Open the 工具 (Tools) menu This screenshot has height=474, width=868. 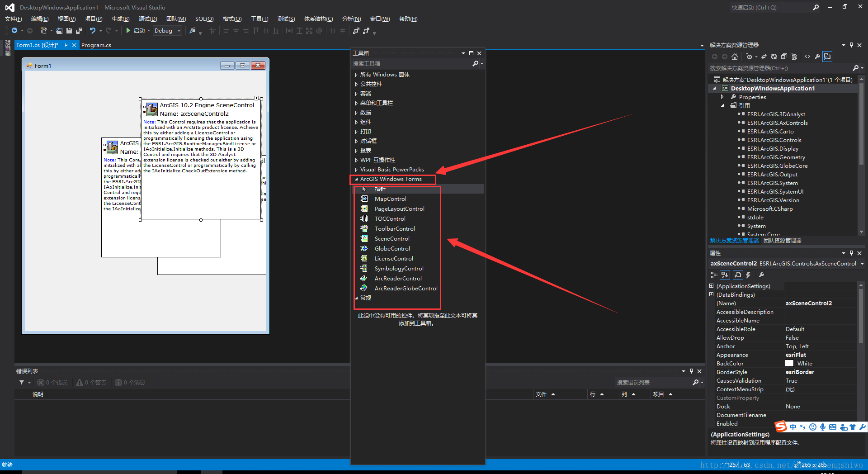click(259, 19)
